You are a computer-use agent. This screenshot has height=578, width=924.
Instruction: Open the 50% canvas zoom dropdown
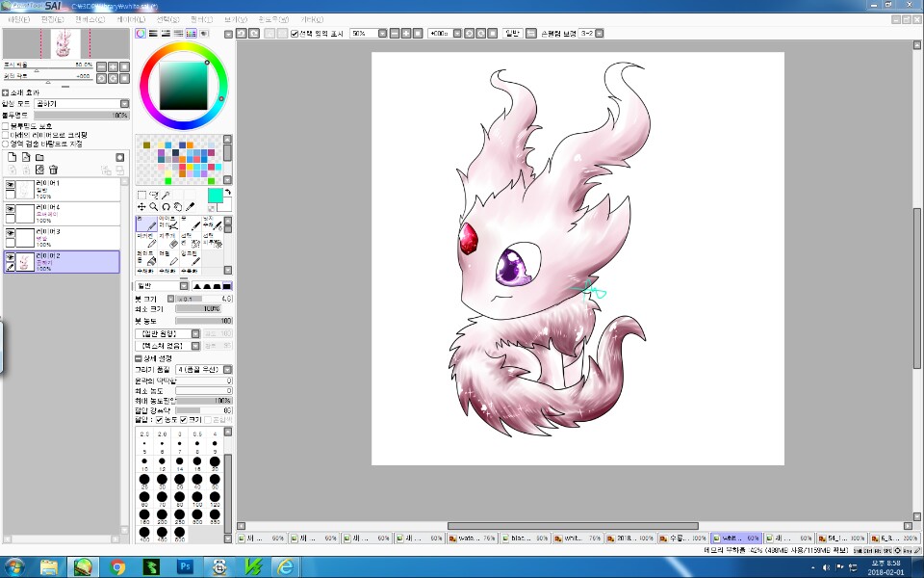[x=382, y=33]
